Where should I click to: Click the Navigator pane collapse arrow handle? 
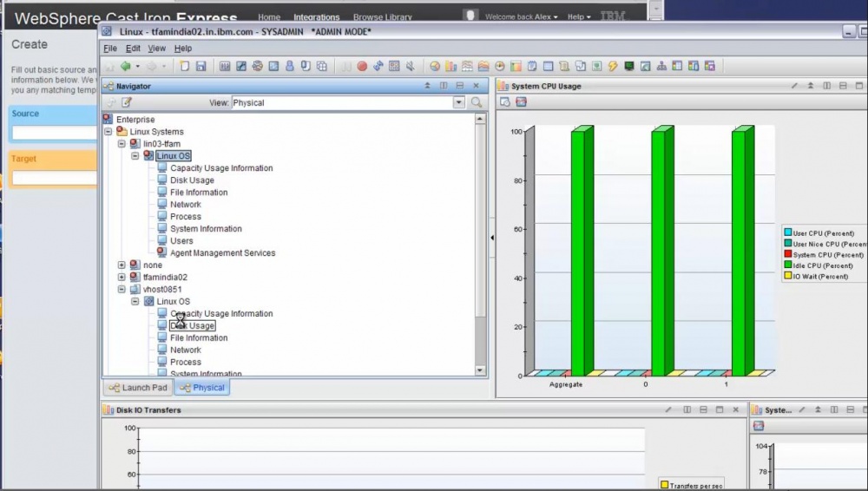pos(492,238)
